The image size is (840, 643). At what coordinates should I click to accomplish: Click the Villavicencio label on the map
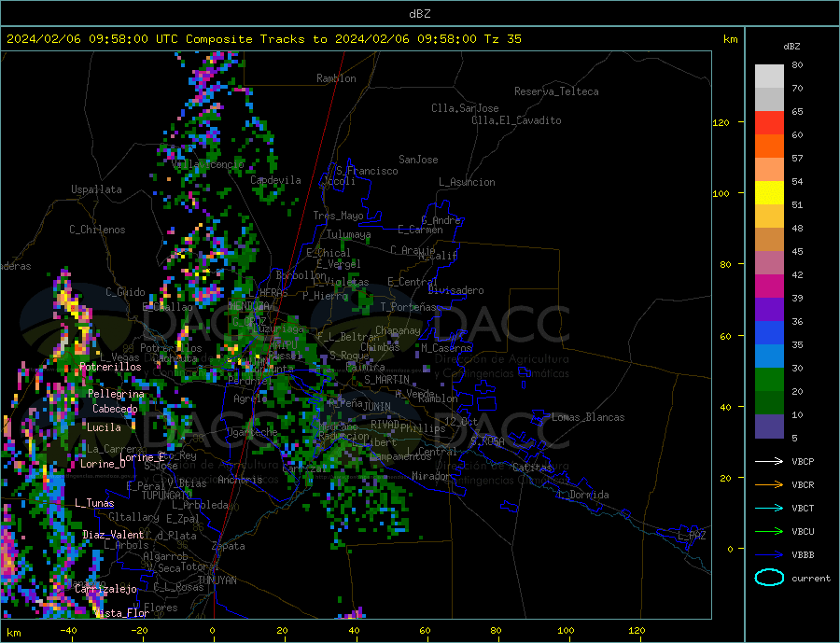coord(208,164)
